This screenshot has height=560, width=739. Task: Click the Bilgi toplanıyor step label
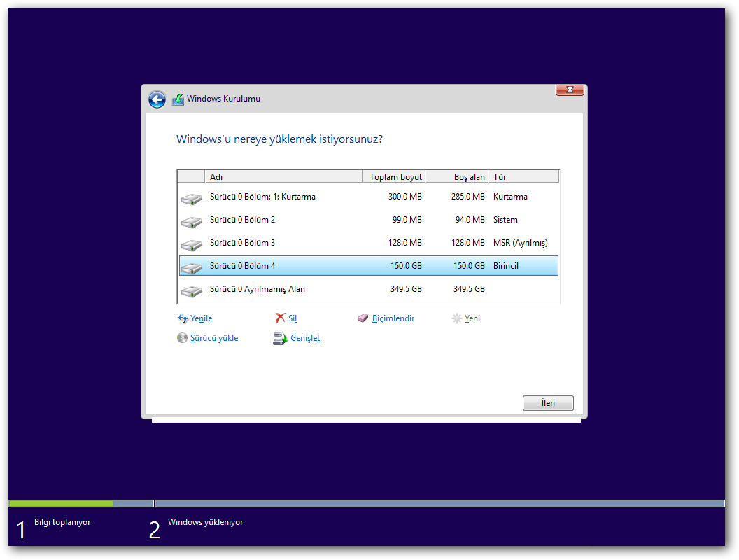(61, 522)
